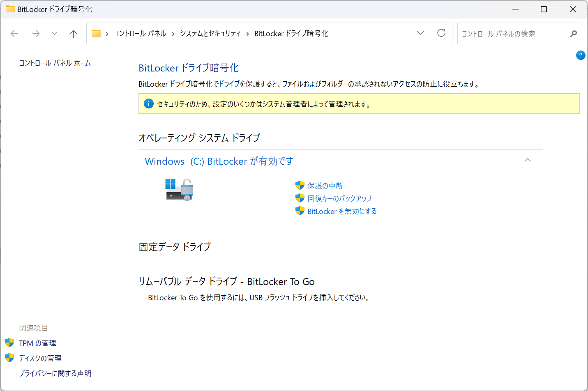Open Help via the blue question mark

(x=580, y=55)
